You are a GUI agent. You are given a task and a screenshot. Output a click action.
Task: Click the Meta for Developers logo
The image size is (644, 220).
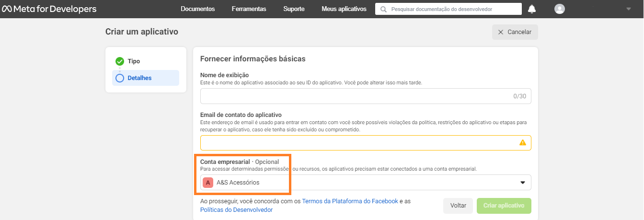[x=49, y=9]
